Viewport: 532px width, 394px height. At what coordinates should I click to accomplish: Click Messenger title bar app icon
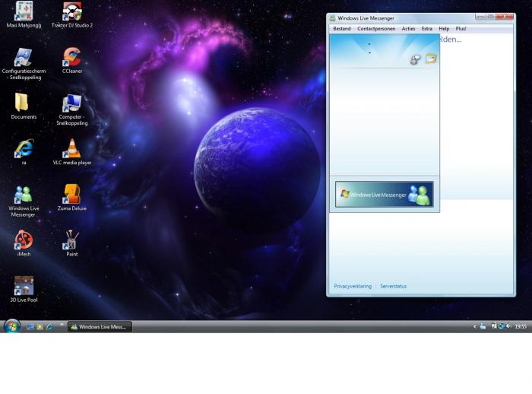[333, 18]
